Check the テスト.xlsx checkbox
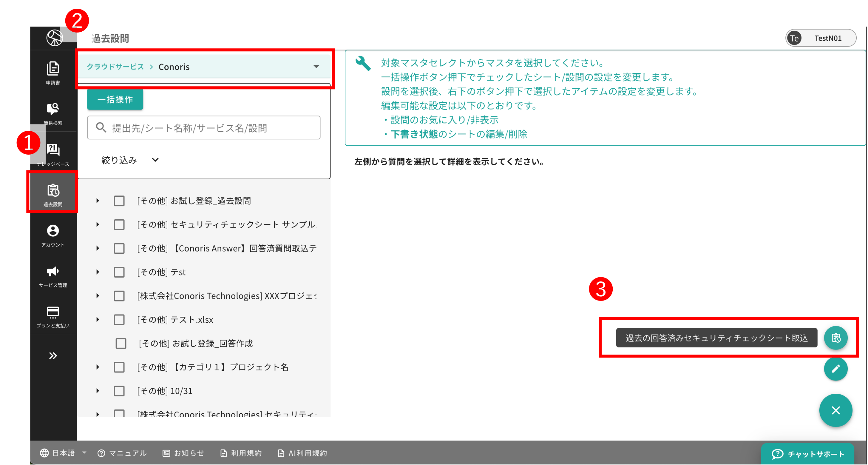This screenshot has width=868, height=465. 119,320
